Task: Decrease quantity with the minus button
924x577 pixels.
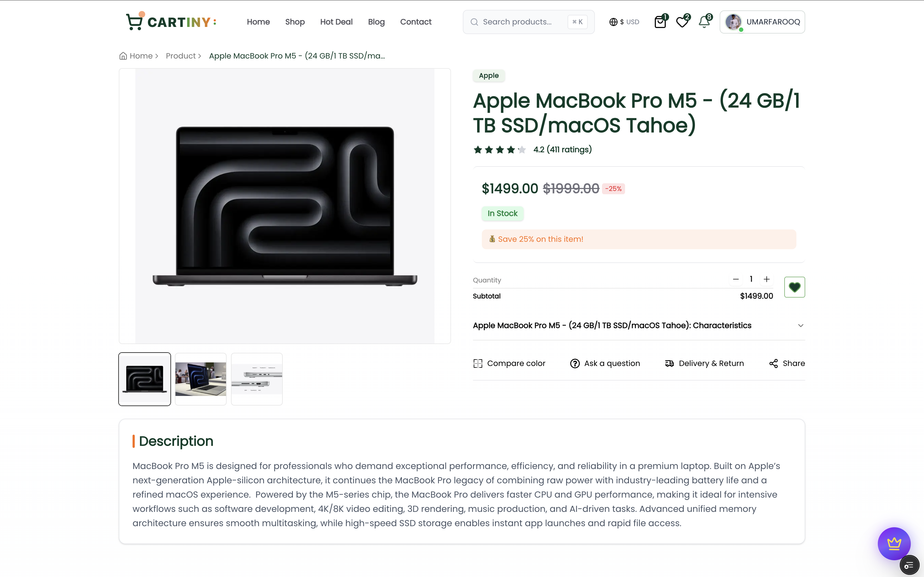Action: [x=736, y=279]
